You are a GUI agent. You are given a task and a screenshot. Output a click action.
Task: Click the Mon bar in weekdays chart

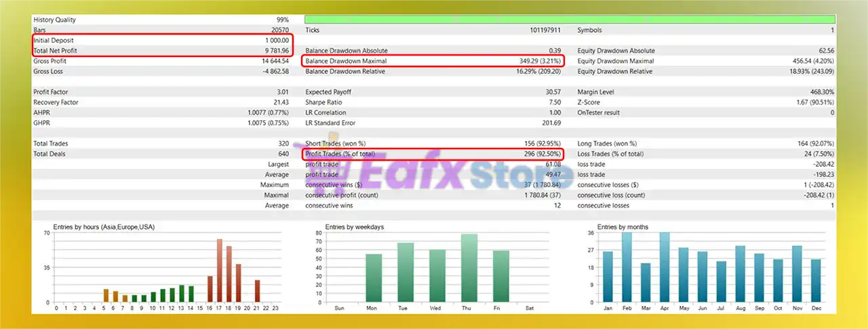(374, 278)
